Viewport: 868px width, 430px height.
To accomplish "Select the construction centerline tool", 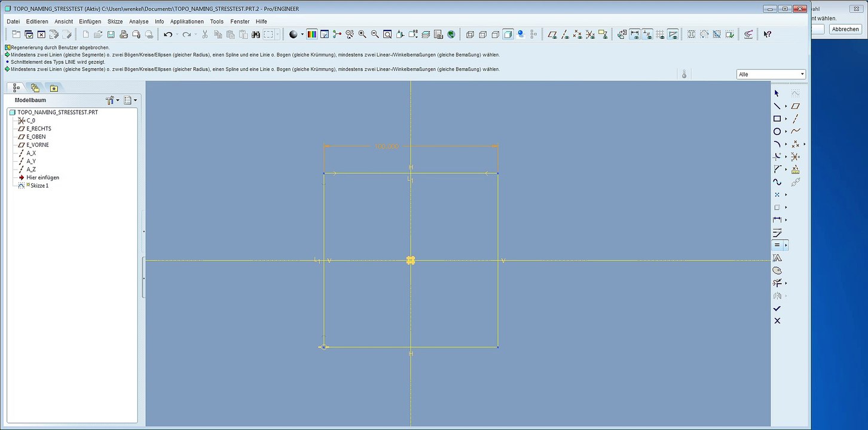I will pos(795,119).
